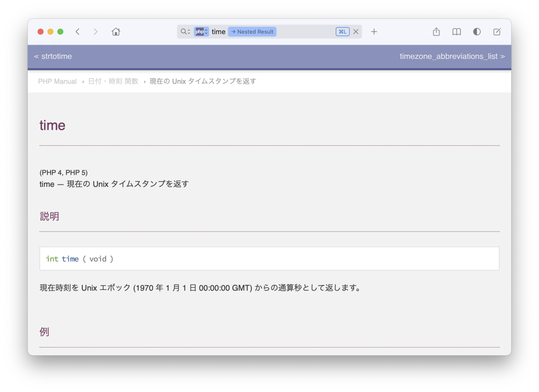Toggle dark mode appearance icon
The width and height of the screenshot is (539, 392).
(477, 32)
